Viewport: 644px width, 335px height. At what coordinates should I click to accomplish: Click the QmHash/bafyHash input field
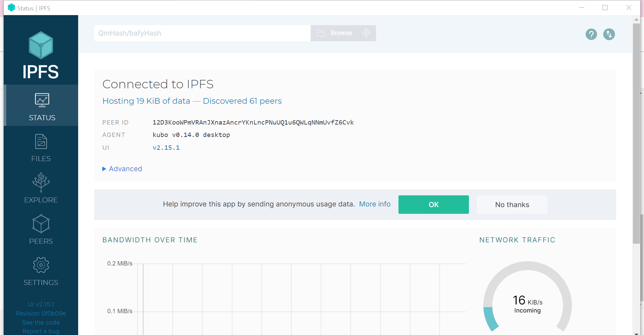click(202, 33)
